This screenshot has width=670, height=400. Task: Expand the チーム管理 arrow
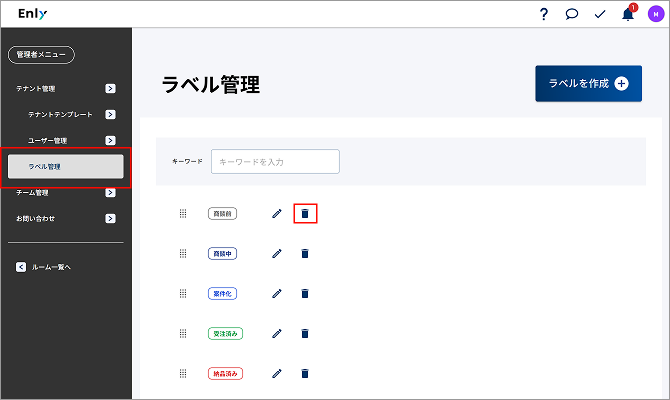point(110,193)
